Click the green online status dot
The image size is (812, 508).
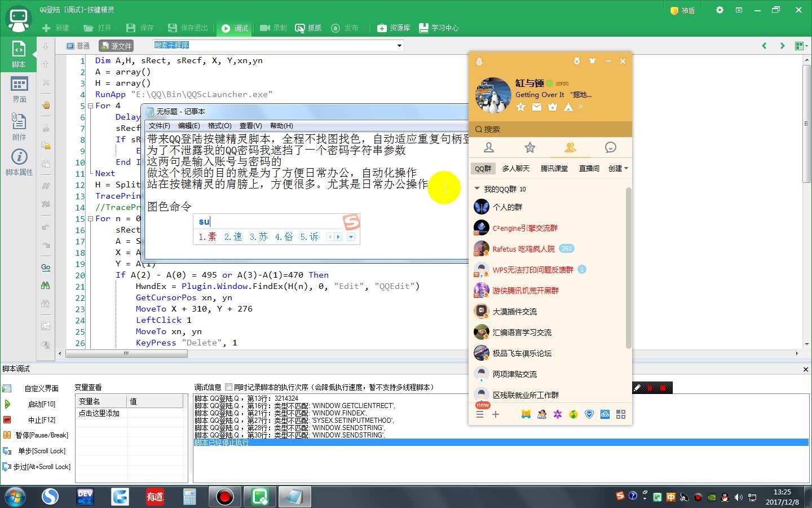click(x=550, y=84)
